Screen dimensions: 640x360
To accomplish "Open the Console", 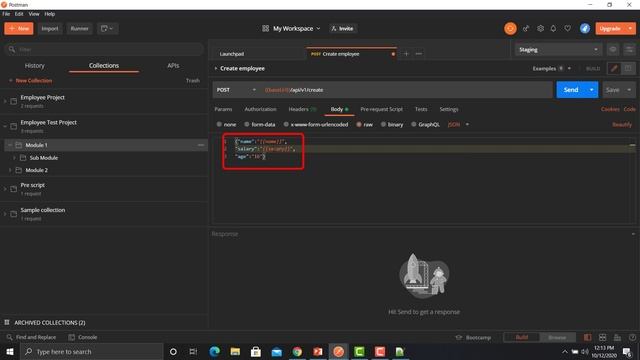I will (83, 338).
